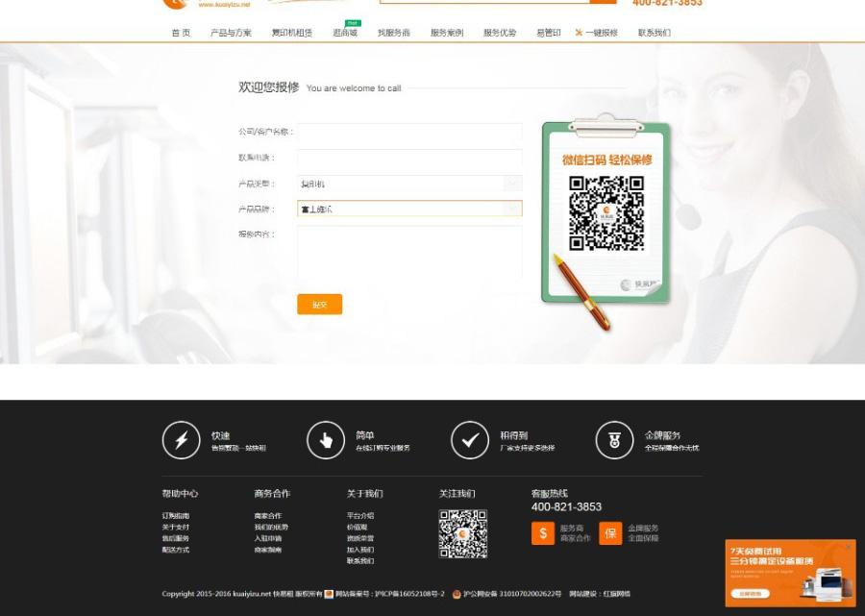
Task: Expand the 产品品牌 dropdown list
Action: tap(512, 209)
